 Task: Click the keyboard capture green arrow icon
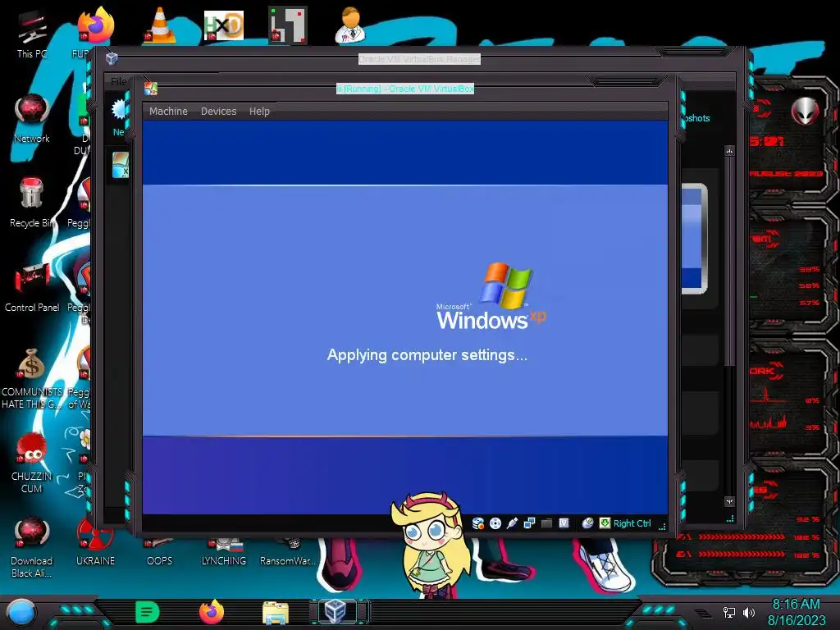[x=605, y=523]
